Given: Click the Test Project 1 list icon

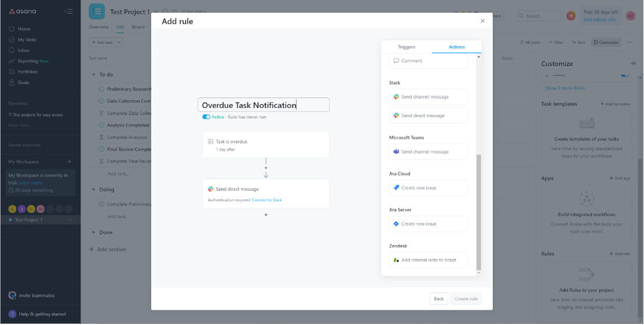Looking at the screenshot, I should [97, 12].
